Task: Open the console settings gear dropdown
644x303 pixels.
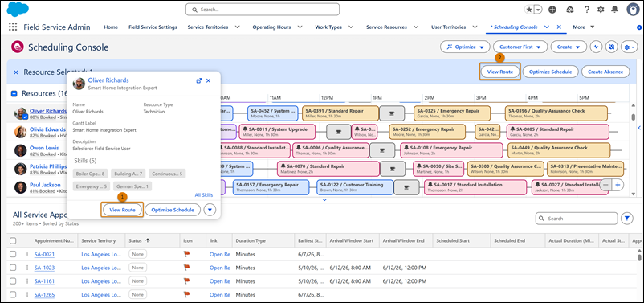Action: (x=629, y=47)
